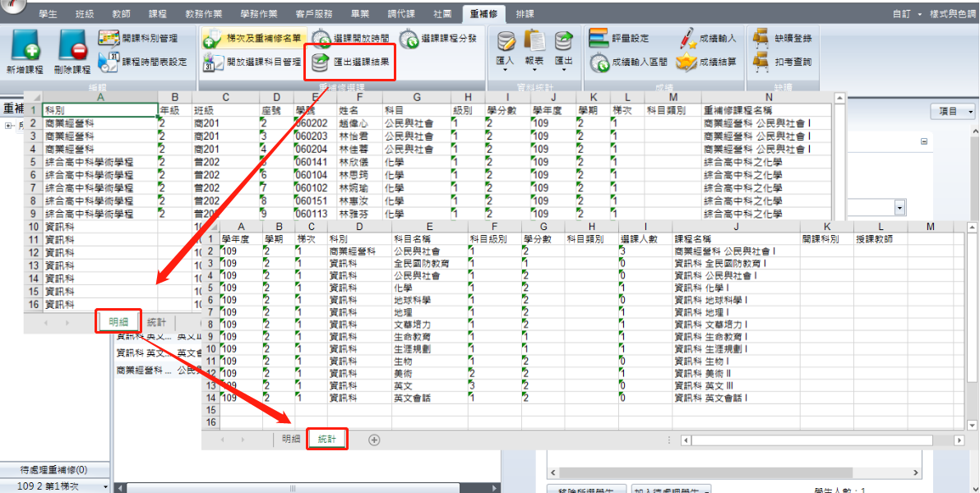Open the 自訂 customize dropdown
Screen dimensions: 980x493
click(908, 14)
